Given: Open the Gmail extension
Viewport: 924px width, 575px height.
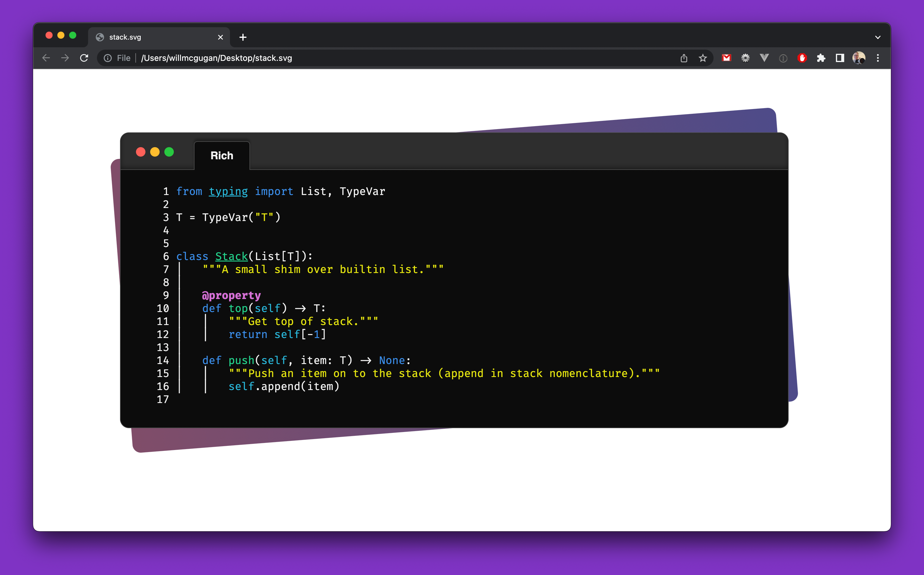Looking at the screenshot, I should pos(727,58).
